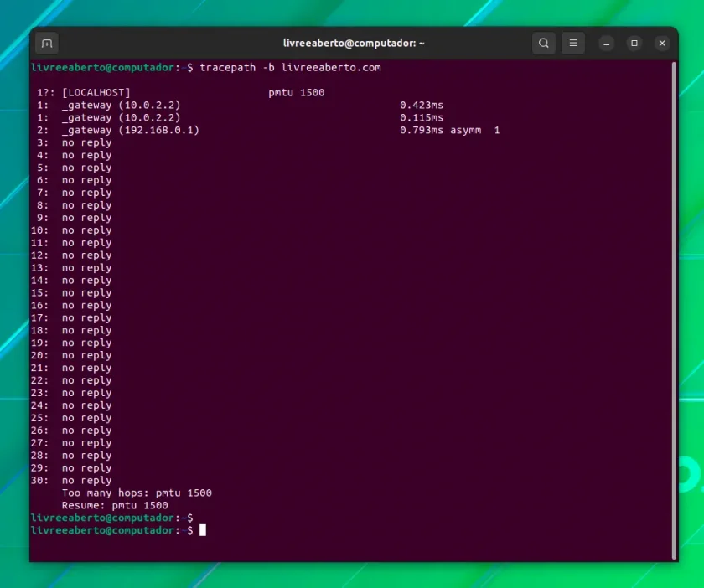The image size is (704, 588).
Task: Click the livreeaberto.com hostname in command
Action: pyautogui.click(x=331, y=67)
